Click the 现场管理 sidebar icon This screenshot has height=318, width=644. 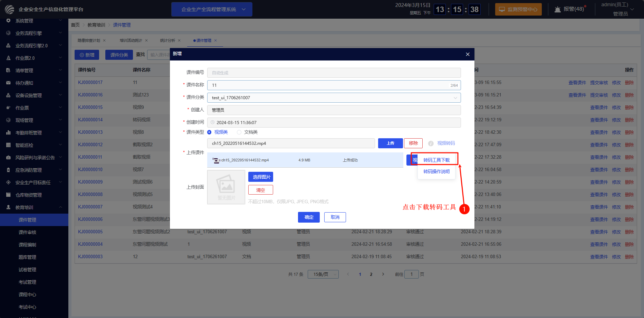[x=8, y=120]
